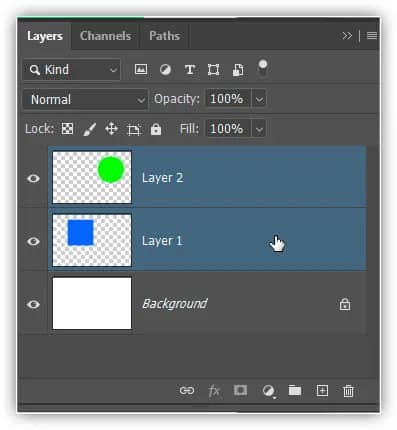Hide the Background layer visibility
Viewport: 397px width, 430px height.
33,304
